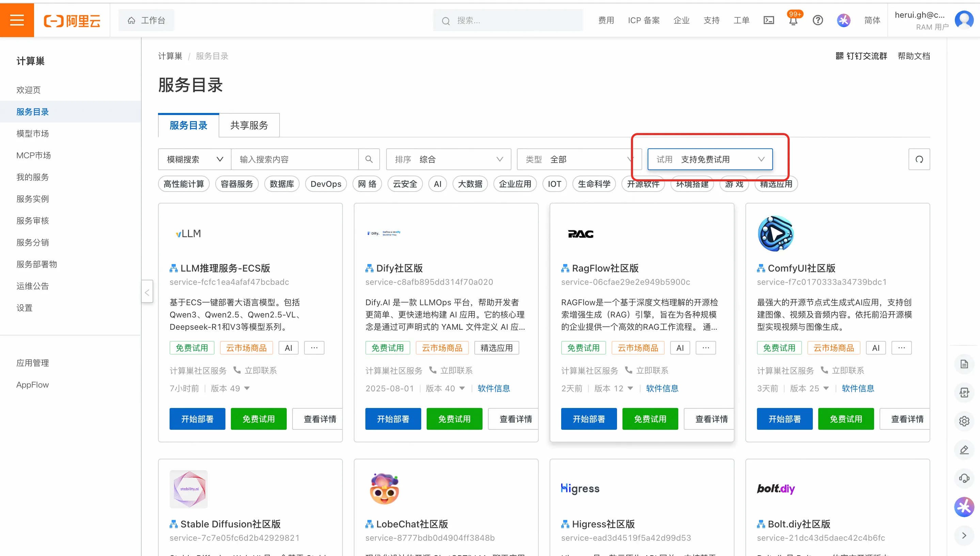Toggle the 容器服务 filter chip
The width and height of the screenshot is (980, 556).
[x=237, y=184]
